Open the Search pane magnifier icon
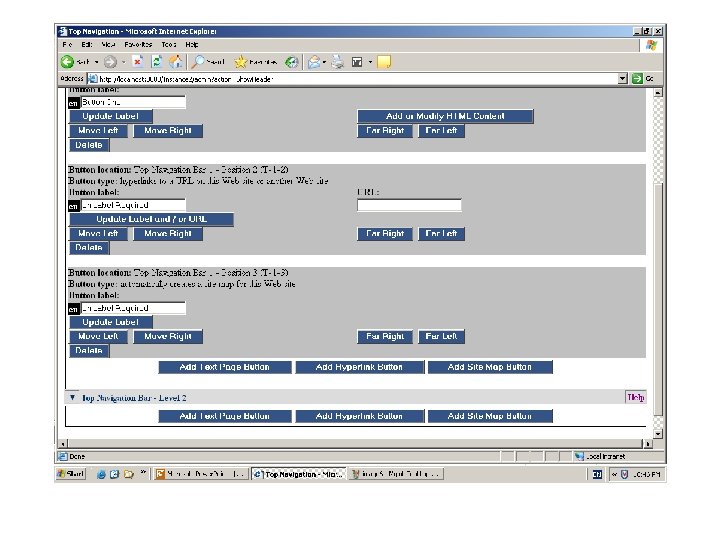Screen dimensions: 720x540 pyautogui.click(x=198, y=62)
